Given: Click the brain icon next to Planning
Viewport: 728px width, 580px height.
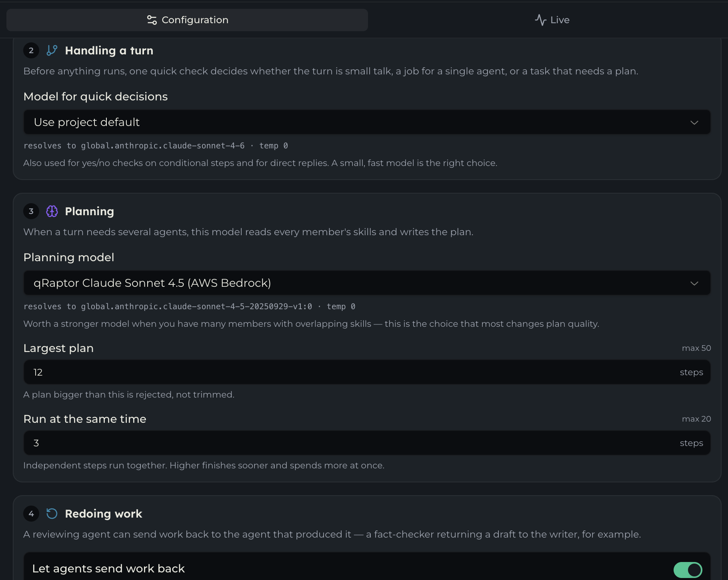Looking at the screenshot, I should [52, 211].
